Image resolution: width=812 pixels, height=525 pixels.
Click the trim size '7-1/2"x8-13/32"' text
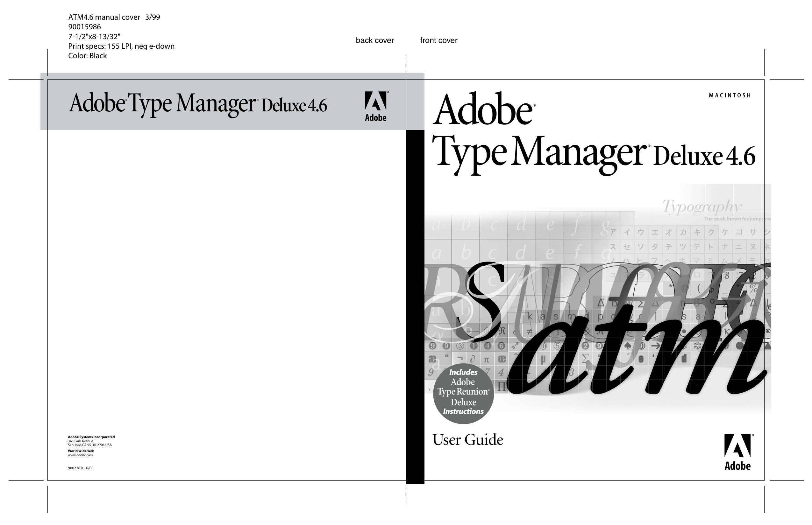tap(94, 37)
